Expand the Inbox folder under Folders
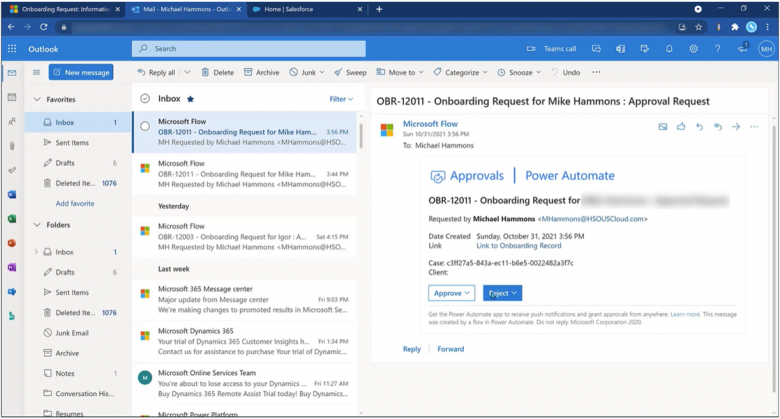The image size is (780, 419). pyautogui.click(x=36, y=252)
